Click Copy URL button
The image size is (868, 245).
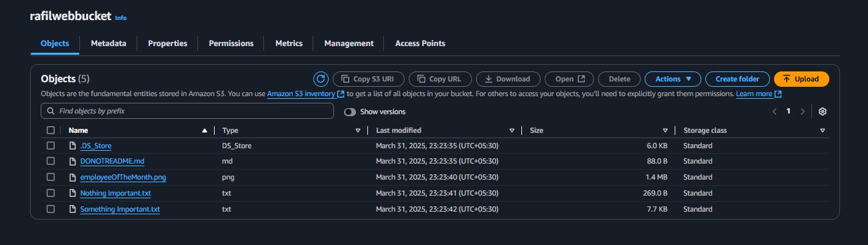point(440,79)
